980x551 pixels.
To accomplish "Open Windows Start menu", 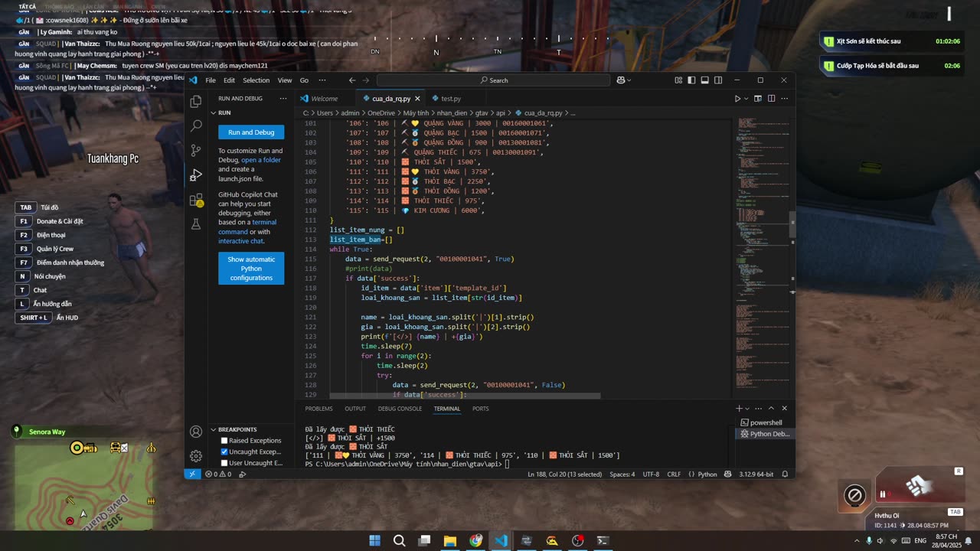I will point(374,540).
